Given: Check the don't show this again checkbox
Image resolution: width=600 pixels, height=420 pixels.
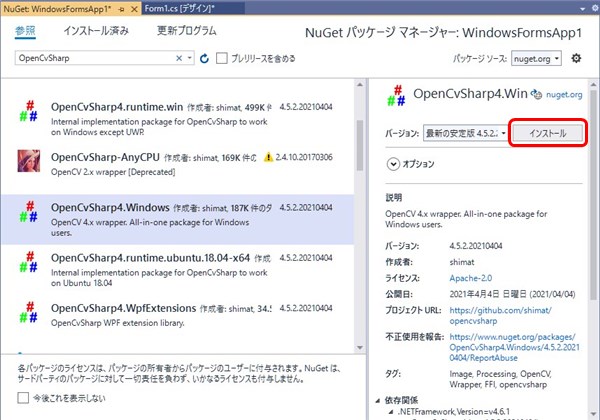Looking at the screenshot, I should pos(23,398).
